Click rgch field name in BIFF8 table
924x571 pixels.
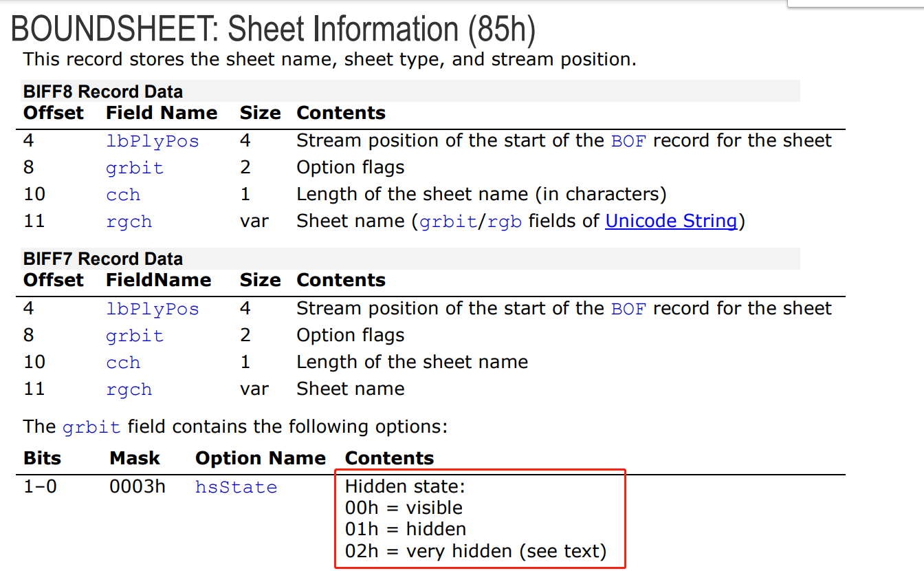[x=129, y=222]
